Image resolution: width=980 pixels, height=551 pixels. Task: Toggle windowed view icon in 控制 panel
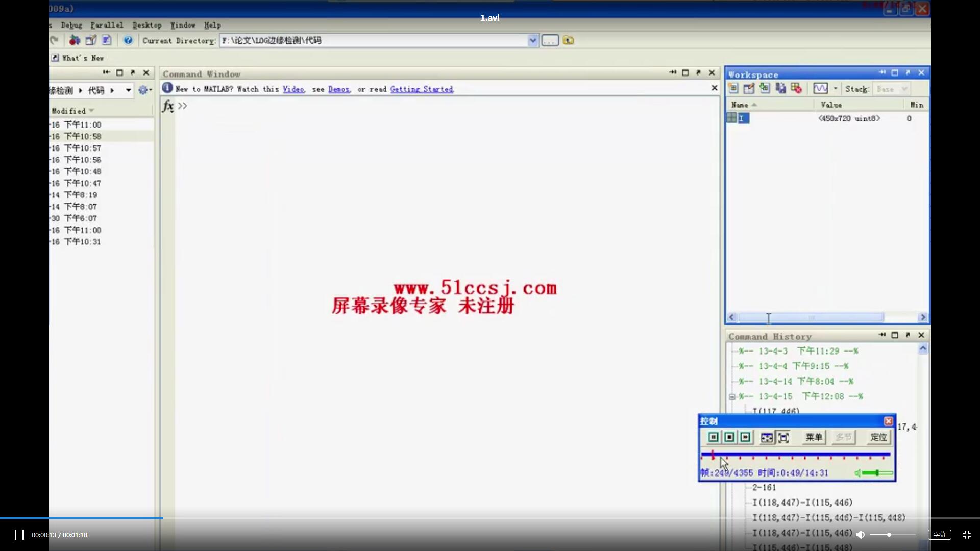pyautogui.click(x=767, y=438)
